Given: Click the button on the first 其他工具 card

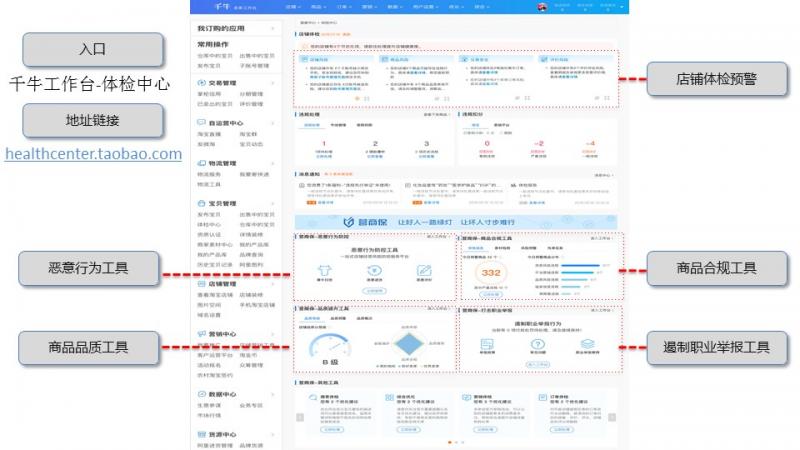Looking at the screenshot, I should click(332, 430).
